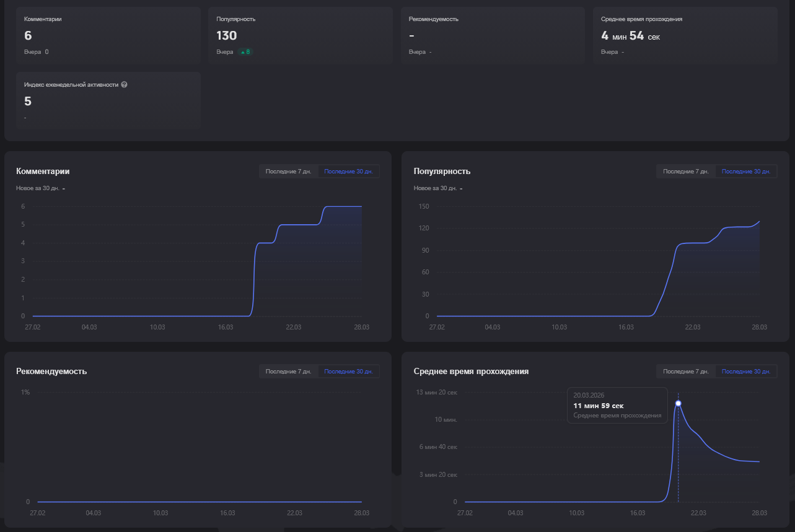The height and width of the screenshot is (532, 795).
Task: Select last 30 days for Popularity chart
Action: [745, 172]
